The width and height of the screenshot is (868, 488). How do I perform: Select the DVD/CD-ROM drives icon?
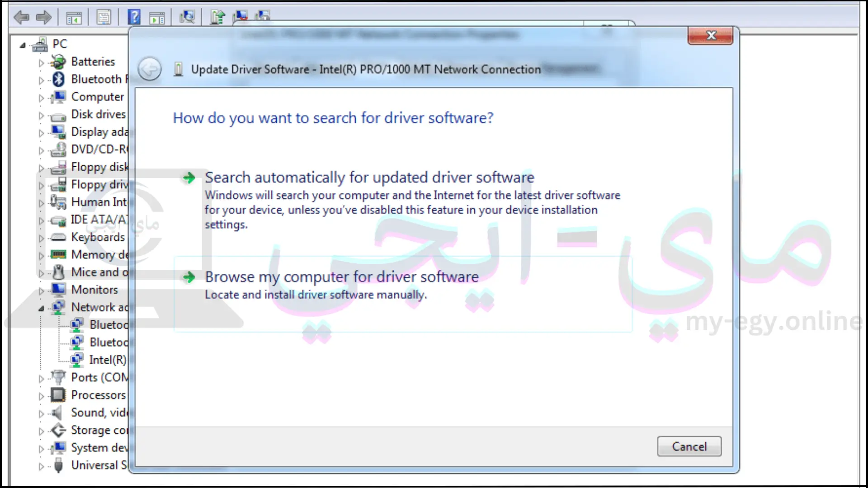click(58, 149)
